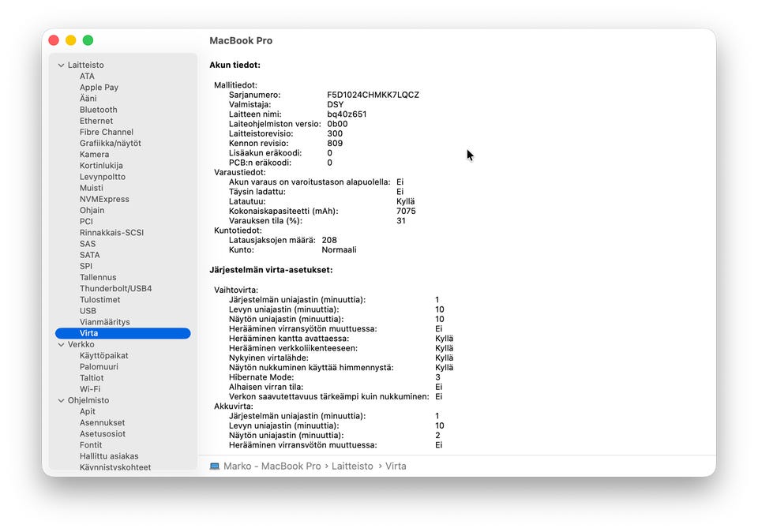Collapse the Verkko section chevron
758x532 pixels.
click(62, 344)
